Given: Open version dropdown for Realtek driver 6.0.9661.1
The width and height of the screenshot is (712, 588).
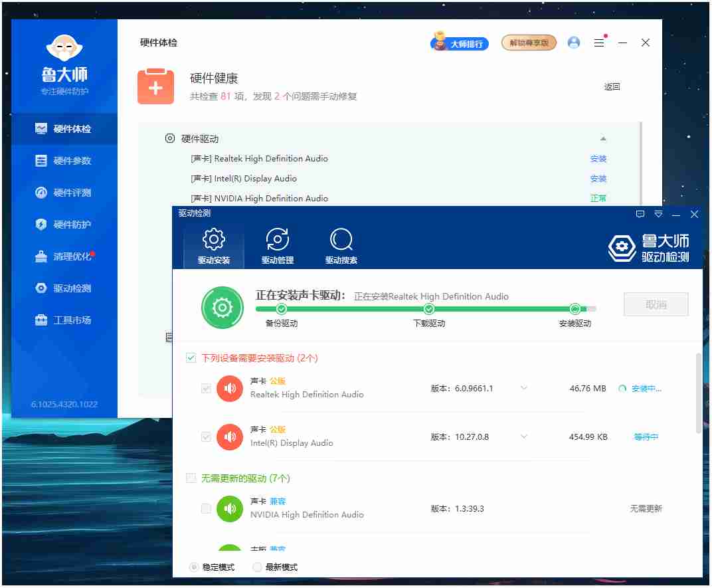Looking at the screenshot, I should [x=524, y=388].
